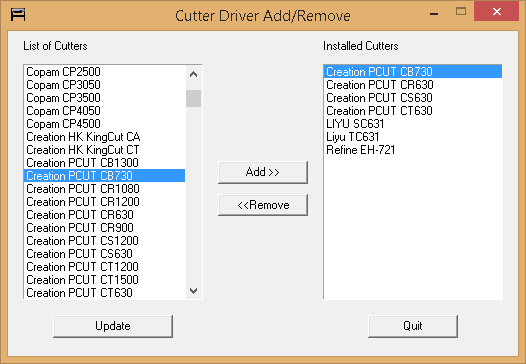The width and height of the screenshot is (526, 364).
Task: Select Creation PCUT CR630 in List of Cutters
Action: (x=104, y=215)
